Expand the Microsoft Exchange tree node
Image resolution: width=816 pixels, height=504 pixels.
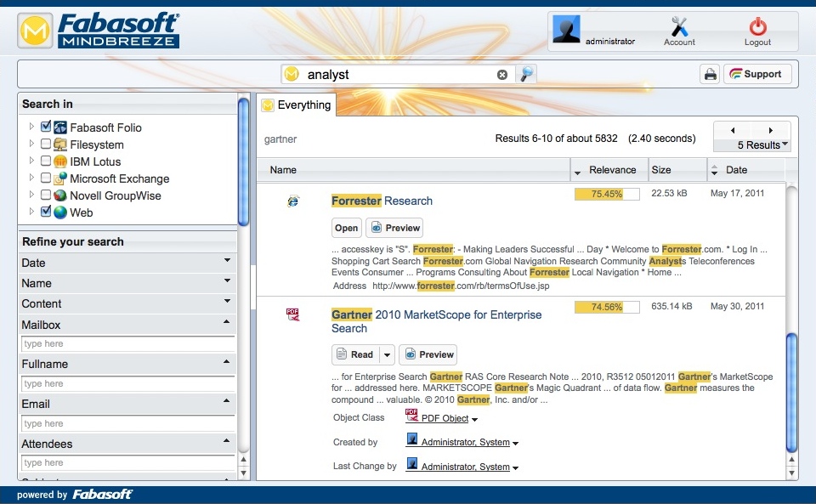31,178
